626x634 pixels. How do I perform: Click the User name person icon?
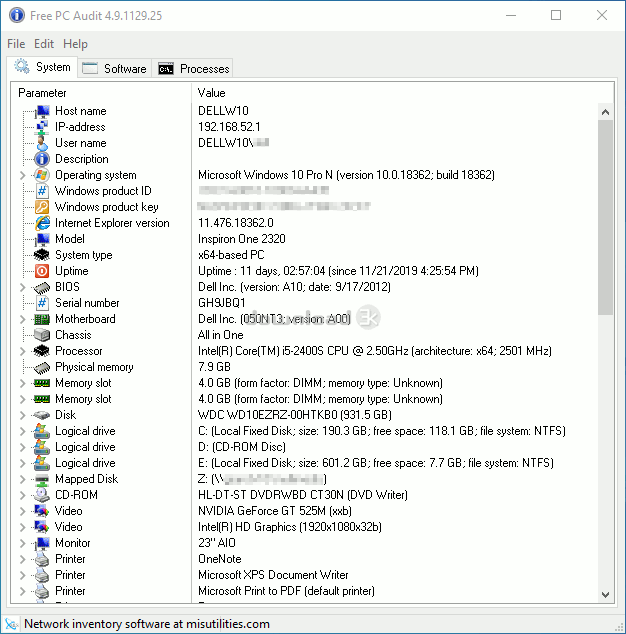[42, 143]
